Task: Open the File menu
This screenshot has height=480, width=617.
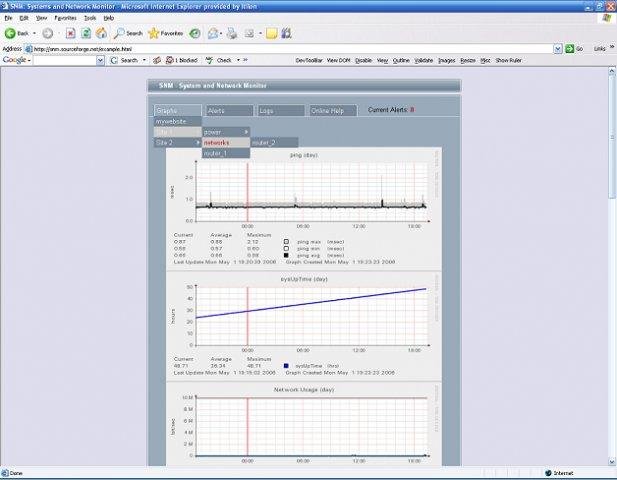Action: point(8,18)
